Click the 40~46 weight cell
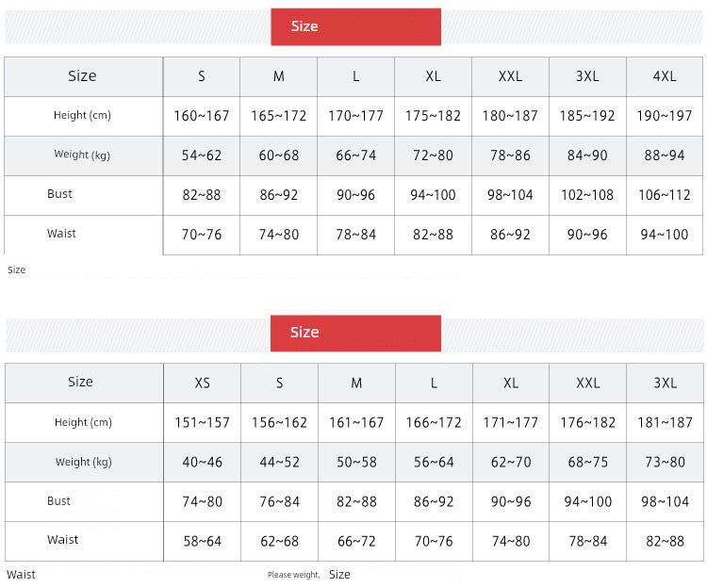The image size is (707, 588). (x=202, y=462)
